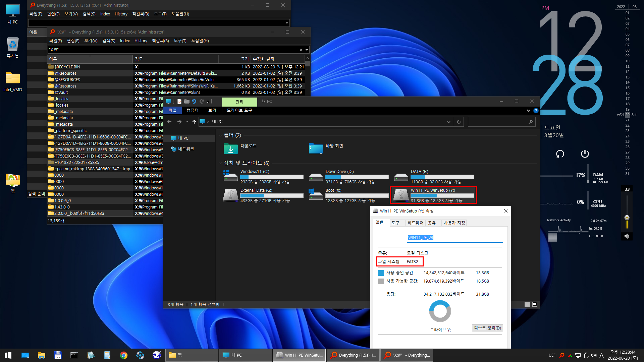Open the command prompt icon in taskbar
Screen dimensions: 644x362
pyautogui.click(x=74, y=355)
